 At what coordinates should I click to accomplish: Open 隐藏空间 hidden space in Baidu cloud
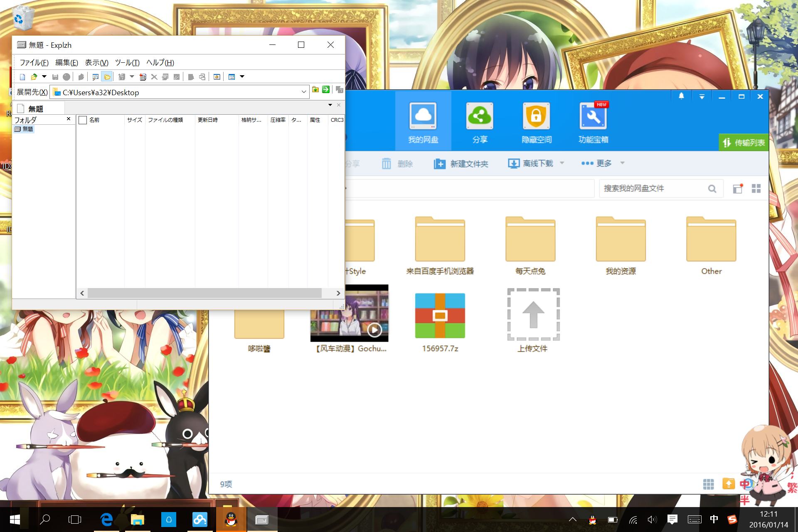[537, 122]
